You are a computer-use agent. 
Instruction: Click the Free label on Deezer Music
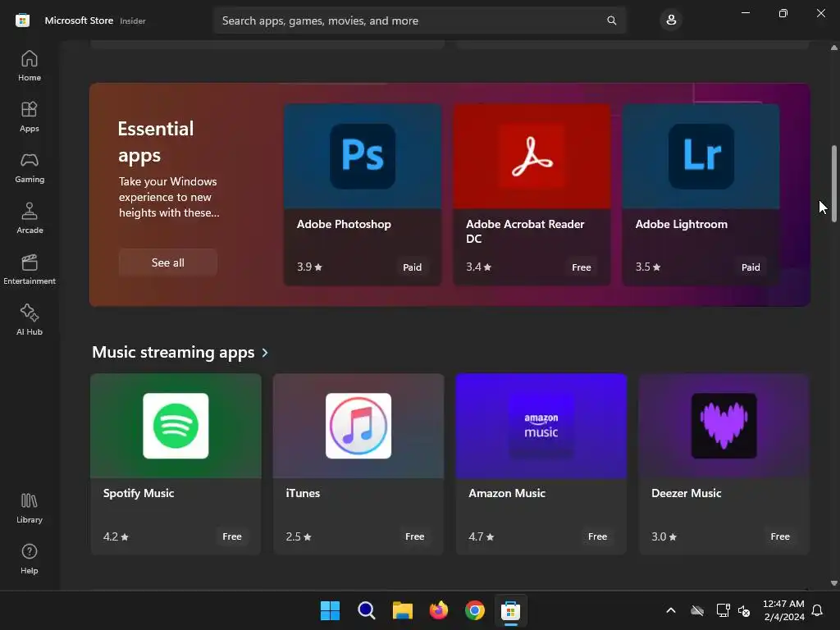(x=780, y=536)
